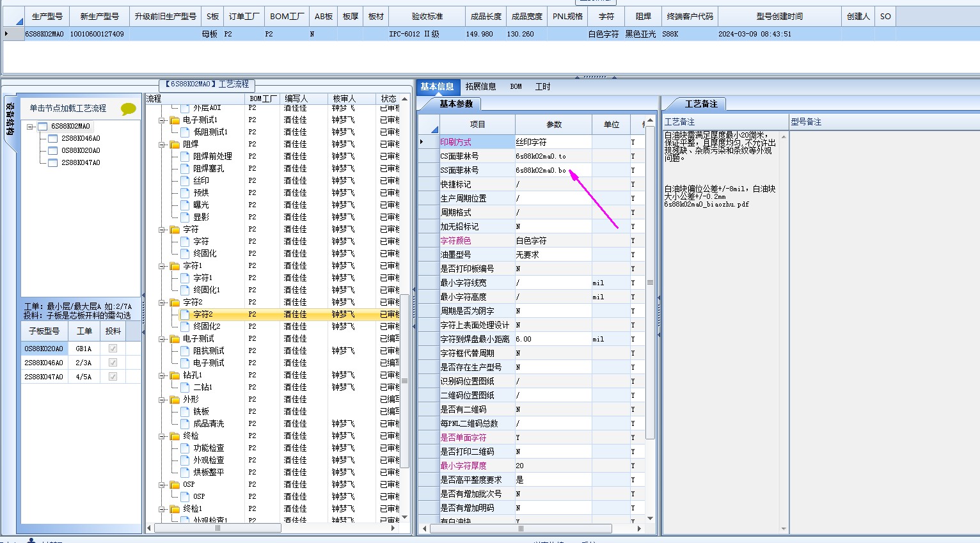Collapse the OSP process folder

coord(162,485)
